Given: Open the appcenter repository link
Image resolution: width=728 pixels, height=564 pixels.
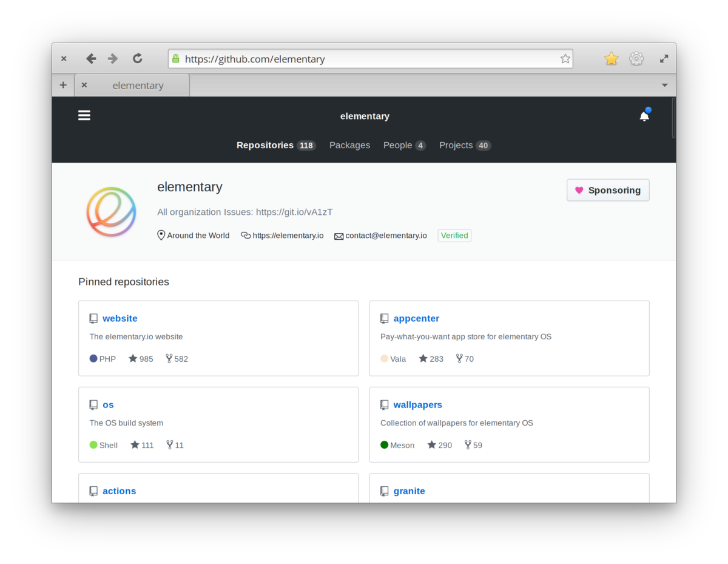Looking at the screenshot, I should point(416,318).
